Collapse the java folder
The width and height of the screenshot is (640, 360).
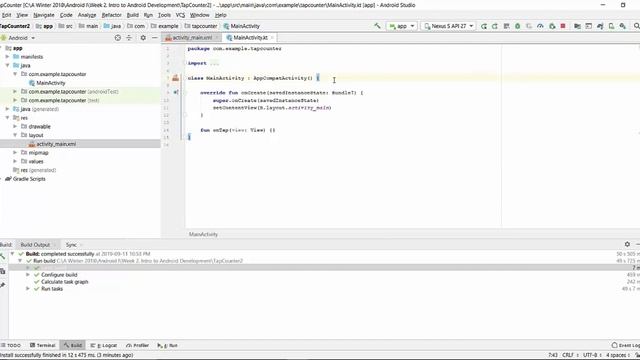click(7, 65)
